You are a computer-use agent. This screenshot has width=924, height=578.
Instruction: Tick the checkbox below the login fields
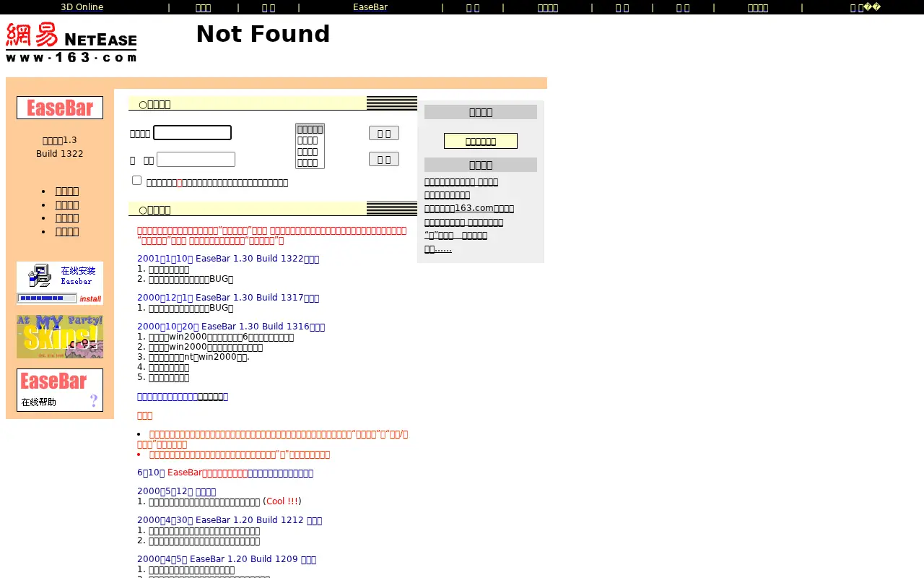click(137, 181)
